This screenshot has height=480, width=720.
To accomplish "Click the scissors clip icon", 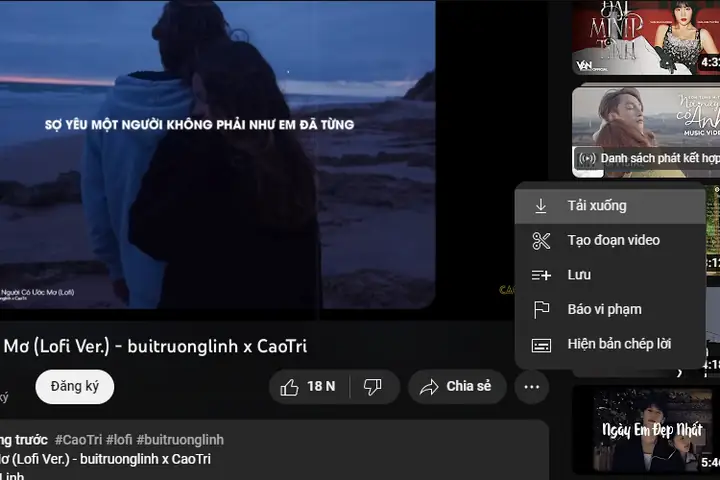I will point(541,241).
